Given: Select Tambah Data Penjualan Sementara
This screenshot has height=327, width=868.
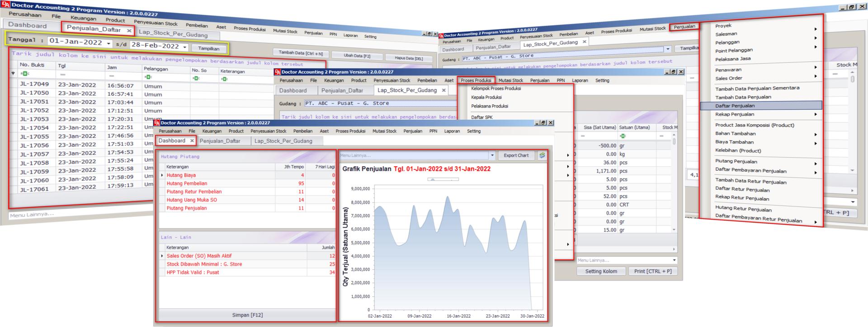Looking at the screenshot, I should (x=757, y=89).
